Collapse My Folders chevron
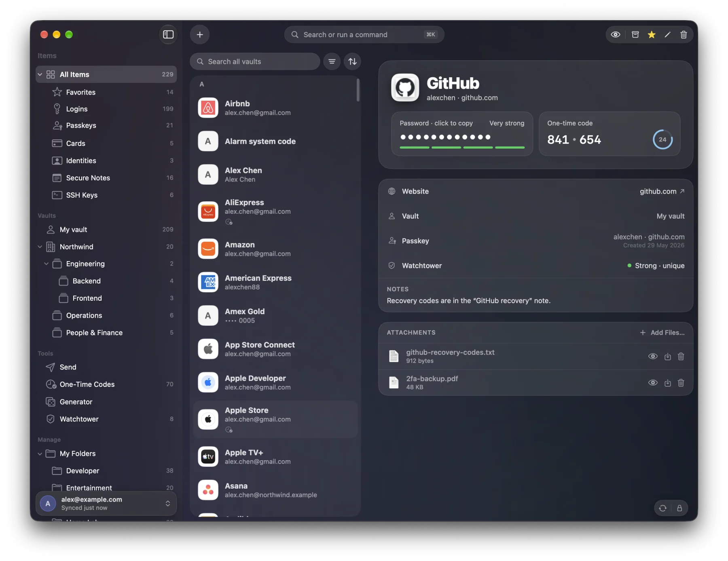The width and height of the screenshot is (728, 561). (40, 453)
